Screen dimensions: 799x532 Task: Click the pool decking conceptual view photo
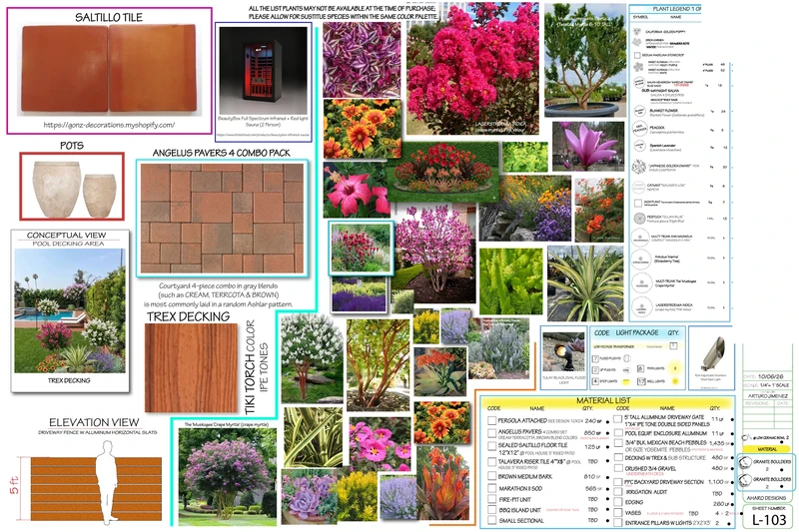pos(70,310)
